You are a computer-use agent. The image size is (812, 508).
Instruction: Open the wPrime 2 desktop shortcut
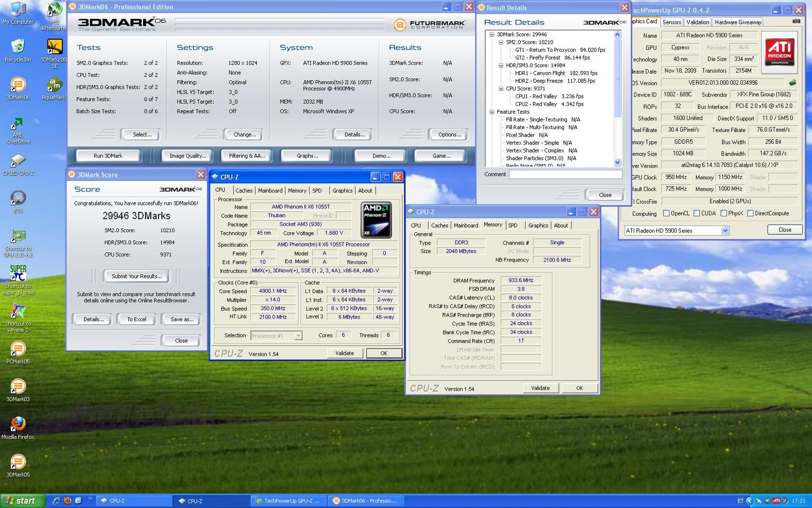(18, 318)
